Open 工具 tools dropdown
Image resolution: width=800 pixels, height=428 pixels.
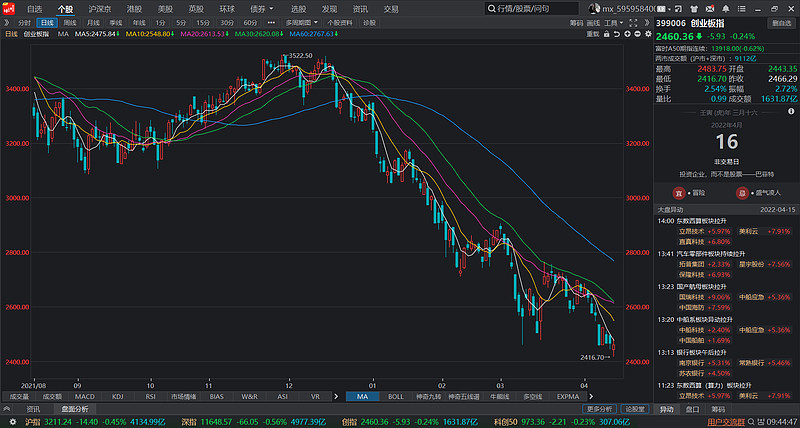[x=613, y=23]
